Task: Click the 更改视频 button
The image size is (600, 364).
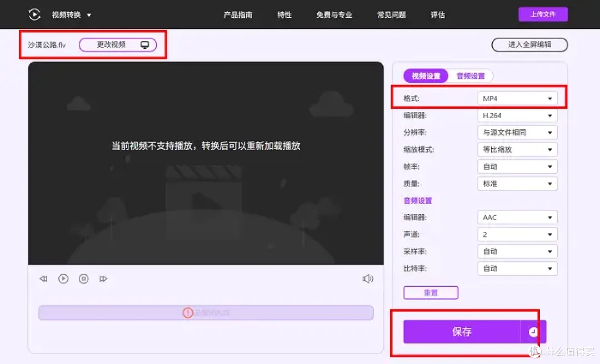Action: [x=118, y=45]
